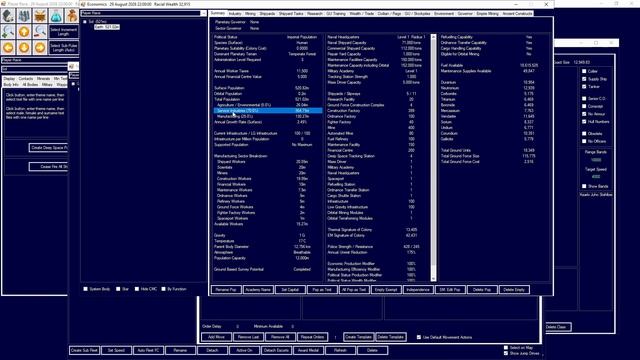Click the Rename Pop button

pos(226,290)
